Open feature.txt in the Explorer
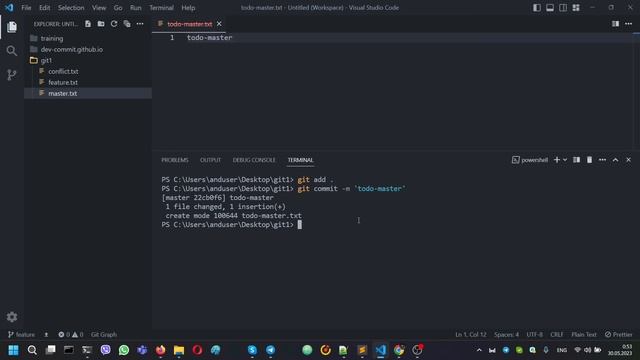Image resolution: width=640 pixels, height=360 pixels. [88, 82]
